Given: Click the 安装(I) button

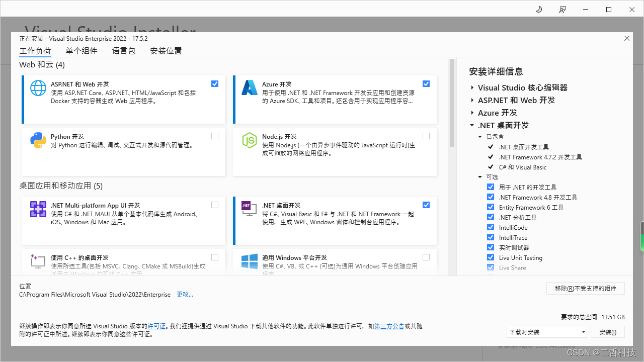Looking at the screenshot, I should click(x=608, y=332).
